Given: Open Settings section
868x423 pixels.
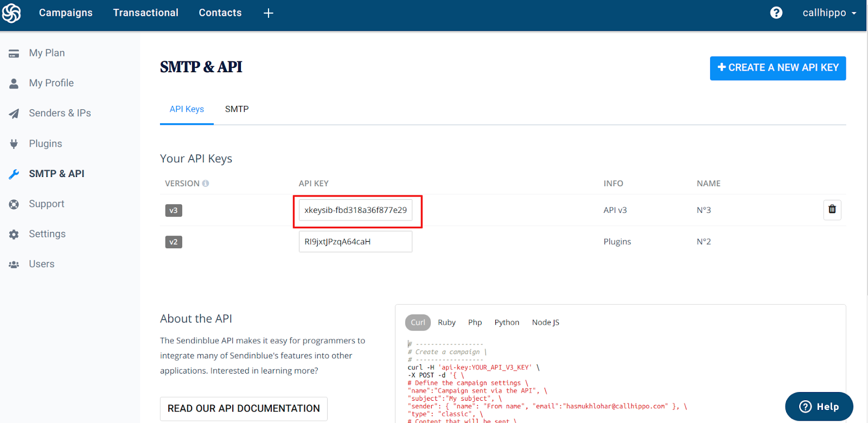Looking at the screenshot, I should [x=47, y=234].
